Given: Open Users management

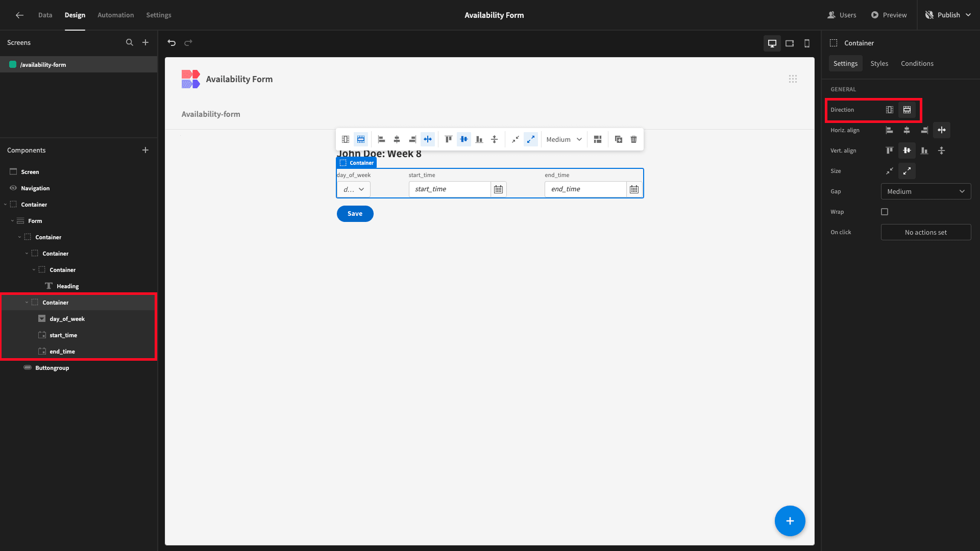Looking at the screenshot, I should coord(842,15).
